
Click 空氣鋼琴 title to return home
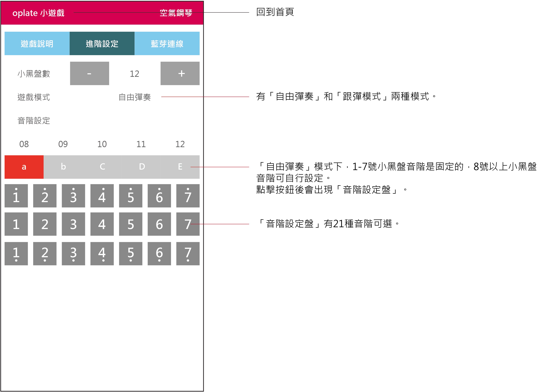tap(176, 13)
